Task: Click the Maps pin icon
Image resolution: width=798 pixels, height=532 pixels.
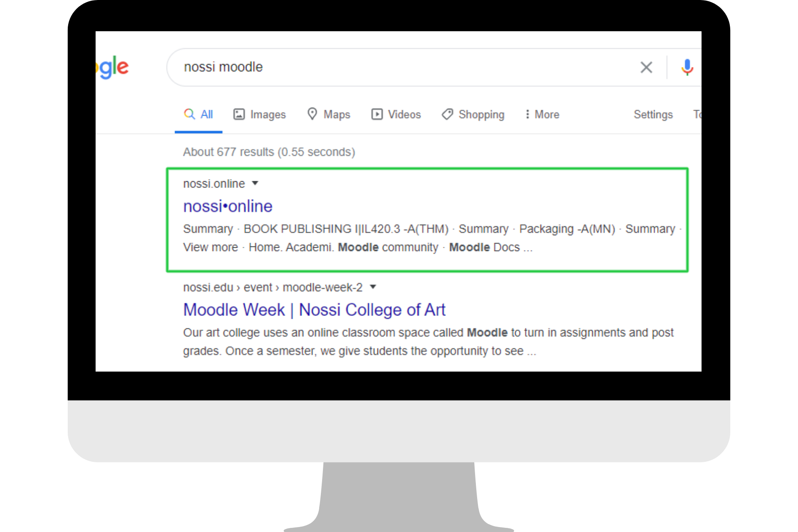Action: 312,114
